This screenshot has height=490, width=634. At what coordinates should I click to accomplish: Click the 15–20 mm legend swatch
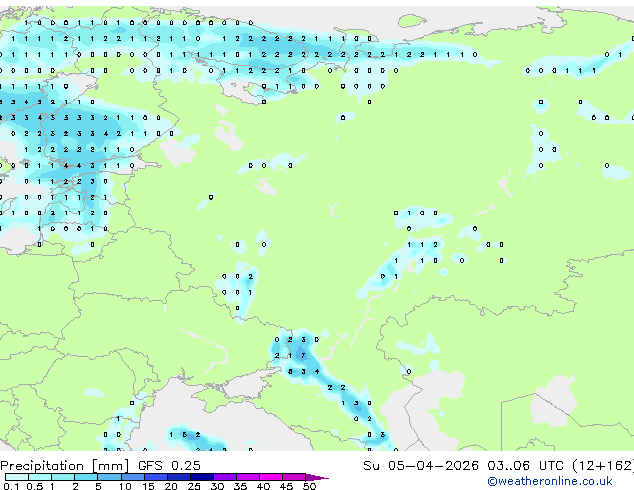point(155,477)
